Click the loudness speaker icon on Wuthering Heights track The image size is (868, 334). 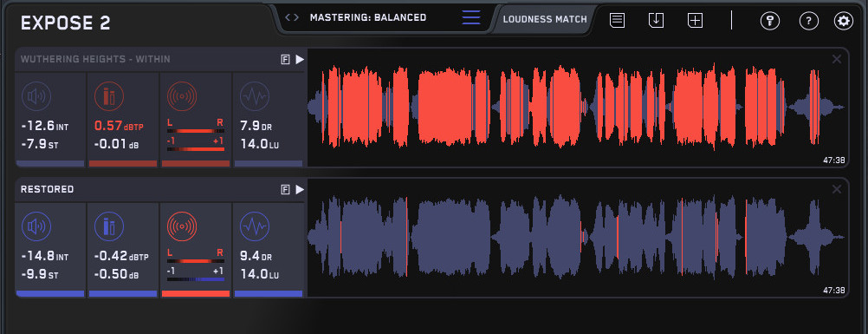click(36, 96)
